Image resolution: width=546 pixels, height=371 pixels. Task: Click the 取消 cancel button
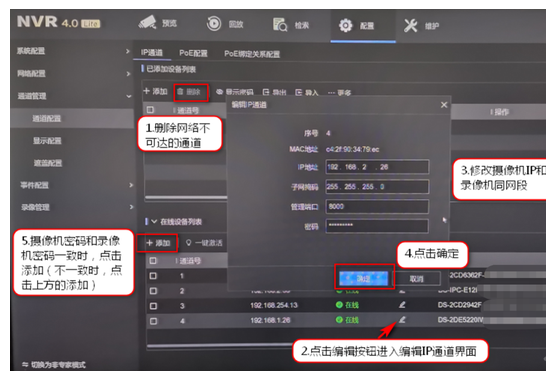pyautogui.click(x=416, y=279)
